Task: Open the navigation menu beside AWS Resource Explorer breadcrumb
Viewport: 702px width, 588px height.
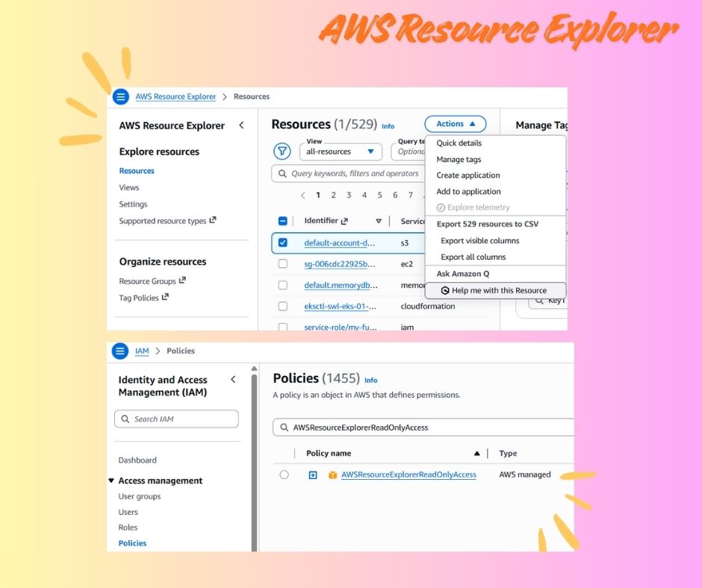Action: (x=120, y=96)
